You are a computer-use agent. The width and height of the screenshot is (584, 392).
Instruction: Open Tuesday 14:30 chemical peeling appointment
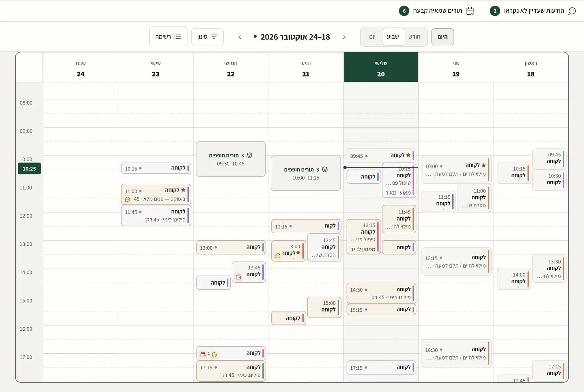(381, 293)
